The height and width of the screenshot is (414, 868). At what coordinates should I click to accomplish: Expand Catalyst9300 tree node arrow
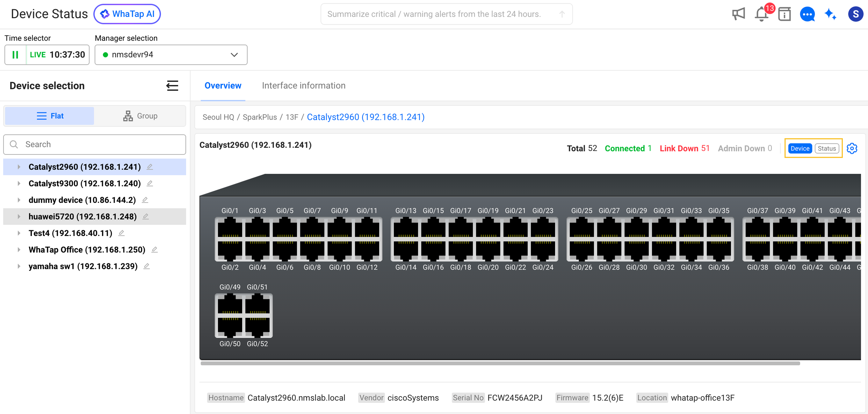coord(19,183)
